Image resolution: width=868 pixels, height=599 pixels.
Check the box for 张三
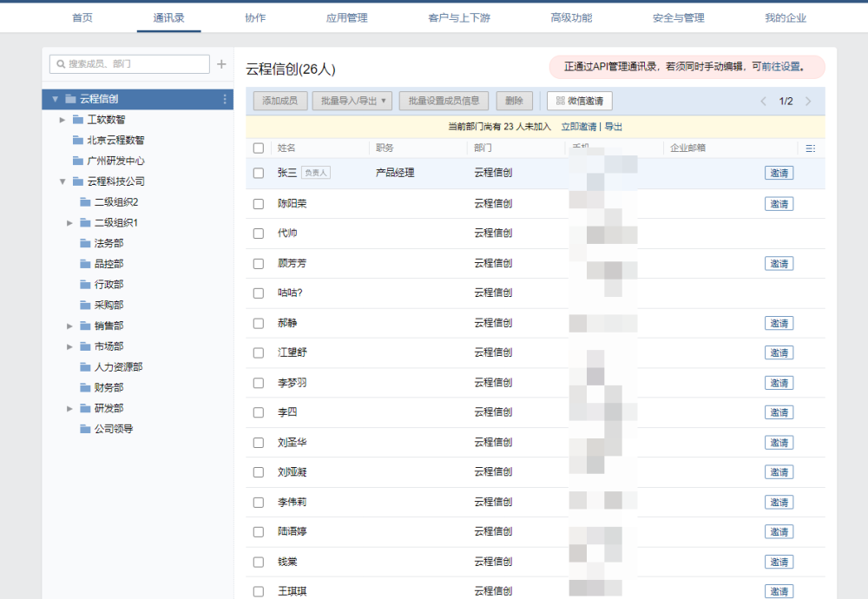259,174
